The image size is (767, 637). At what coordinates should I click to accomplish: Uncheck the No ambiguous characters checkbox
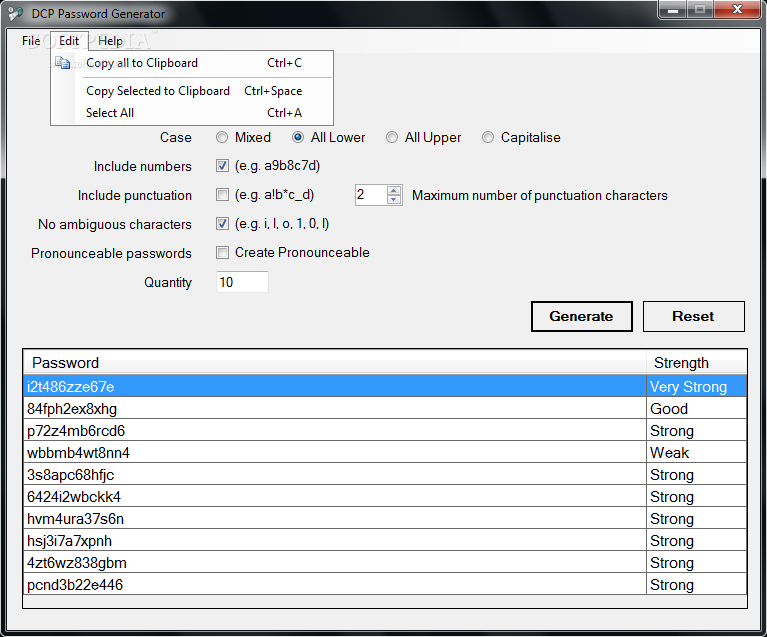coord(222,224)
